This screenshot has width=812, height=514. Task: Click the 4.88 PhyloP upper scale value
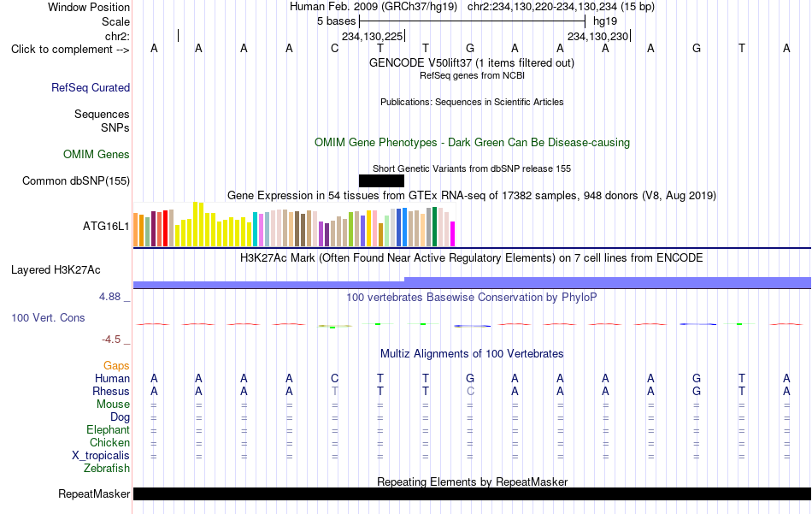(x=110, y=297)
